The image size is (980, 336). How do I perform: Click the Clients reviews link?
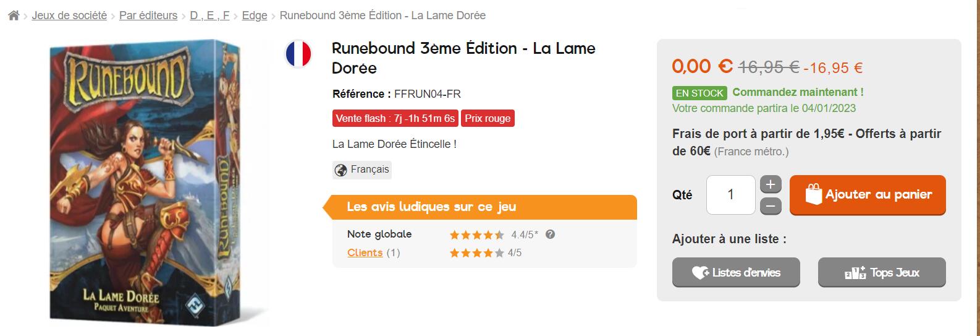click(365, 252)
